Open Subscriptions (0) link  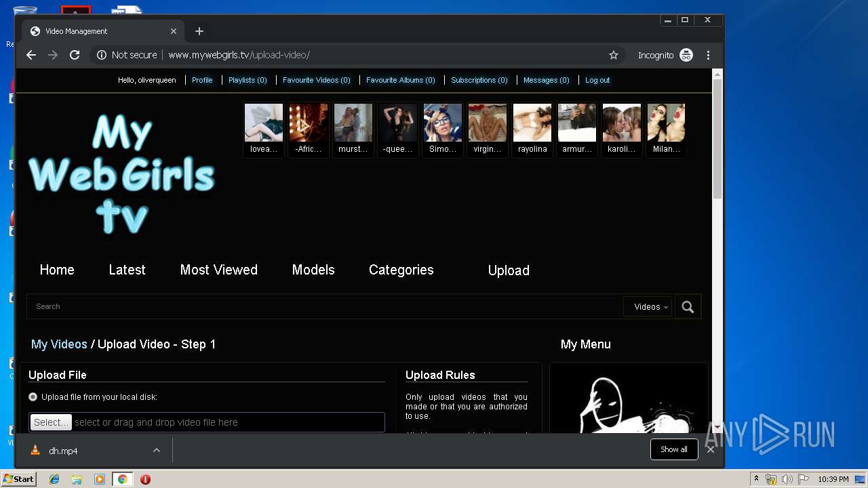pos(479,80)
